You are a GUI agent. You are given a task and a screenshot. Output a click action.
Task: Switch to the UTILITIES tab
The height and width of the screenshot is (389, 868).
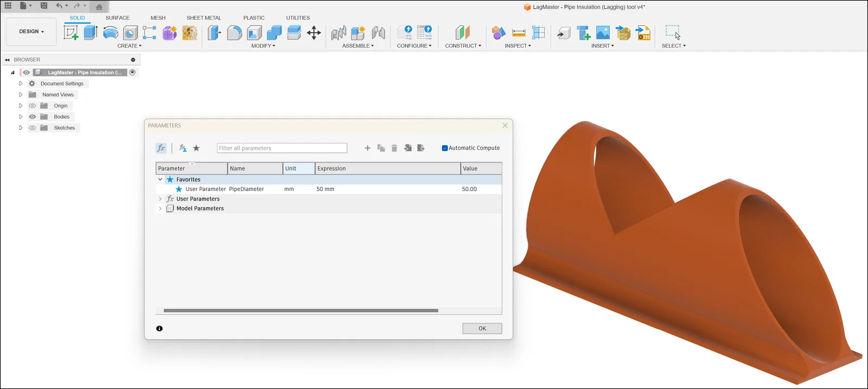coord(298,18)
